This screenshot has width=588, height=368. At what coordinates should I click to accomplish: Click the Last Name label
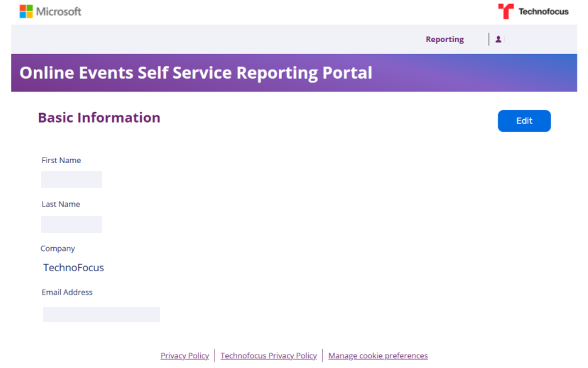pos(61,204)
